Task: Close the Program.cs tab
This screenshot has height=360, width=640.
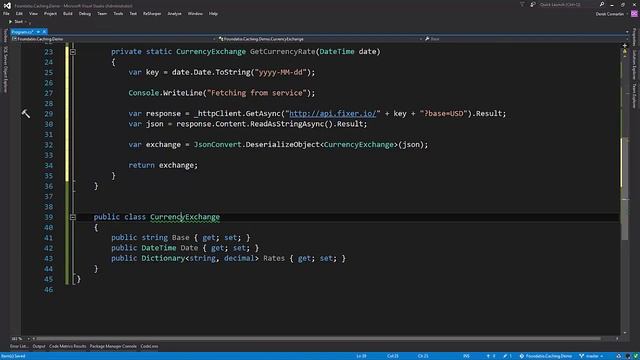Action: pyautogui.click(x=44, y=32)
